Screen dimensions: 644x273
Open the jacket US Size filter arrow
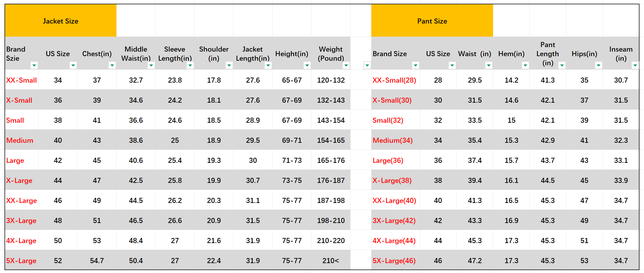click(x=73, y=65)
